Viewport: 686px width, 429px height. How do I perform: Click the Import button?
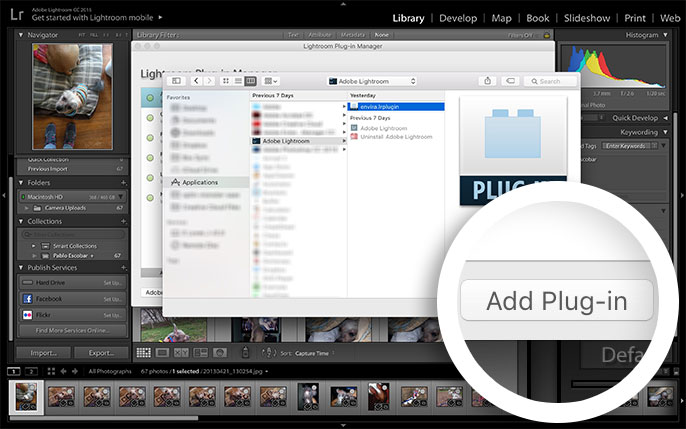43,352
